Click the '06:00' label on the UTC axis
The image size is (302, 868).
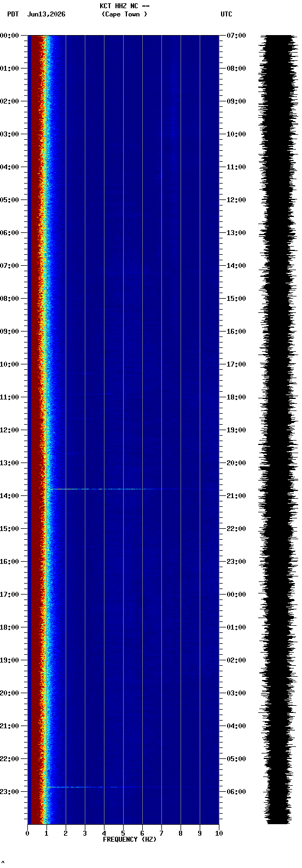tap(236, 792)
